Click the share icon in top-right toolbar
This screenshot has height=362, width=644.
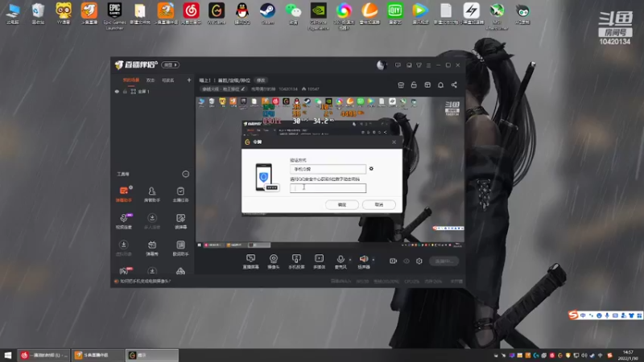coord(454,85)
